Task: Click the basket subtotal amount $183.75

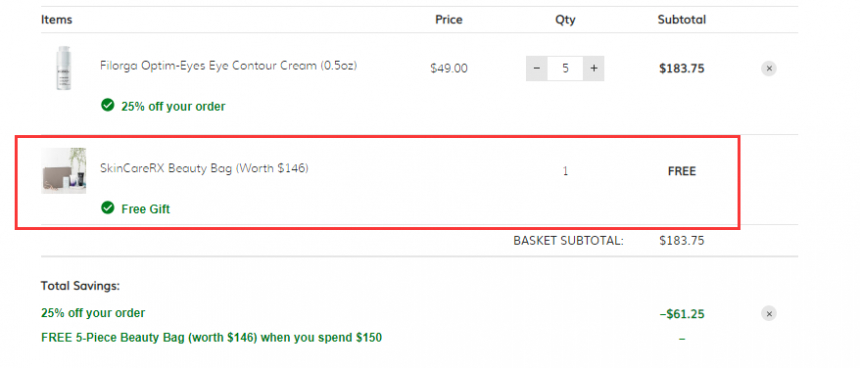Action: point(682,240)
